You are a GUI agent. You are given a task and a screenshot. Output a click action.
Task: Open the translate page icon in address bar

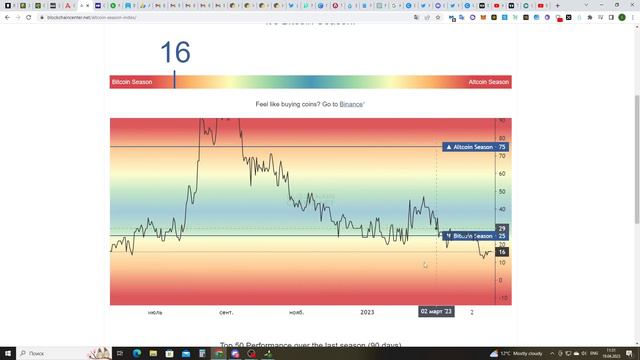pos(416,18)
